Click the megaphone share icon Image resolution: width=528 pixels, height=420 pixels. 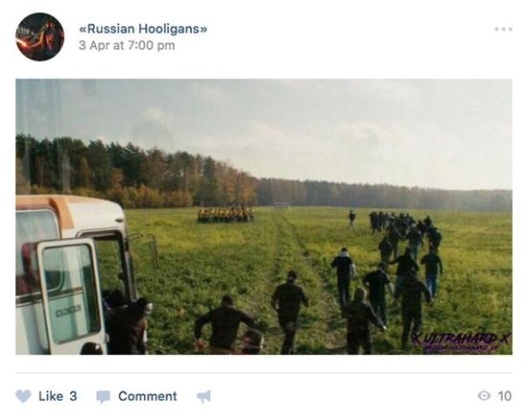[x=204, y=396]
